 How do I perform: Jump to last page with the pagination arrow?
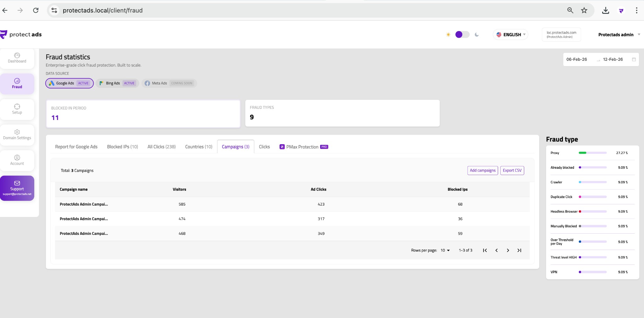pyautogui.click(x=519, y=250)
